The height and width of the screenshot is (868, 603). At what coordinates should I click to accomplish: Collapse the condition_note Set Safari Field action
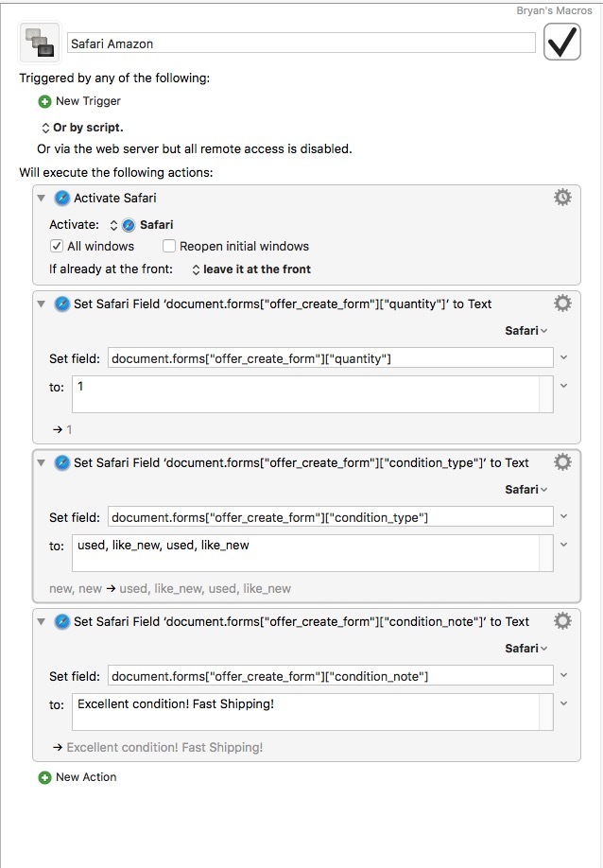coord(41,621)
